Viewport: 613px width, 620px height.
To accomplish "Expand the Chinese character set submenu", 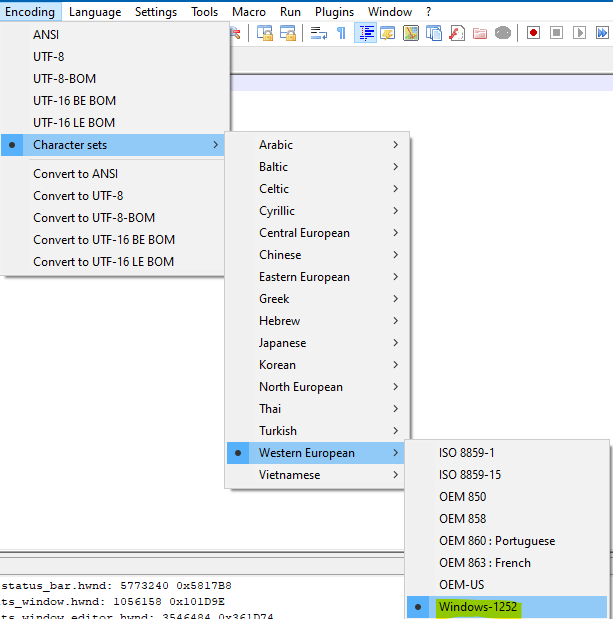I will 317,255.
